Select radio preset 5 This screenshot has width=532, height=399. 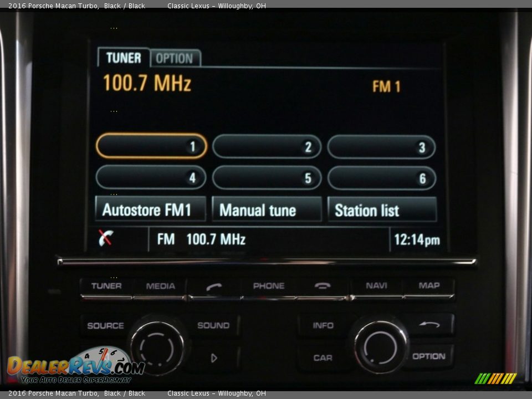click(267, 178)
